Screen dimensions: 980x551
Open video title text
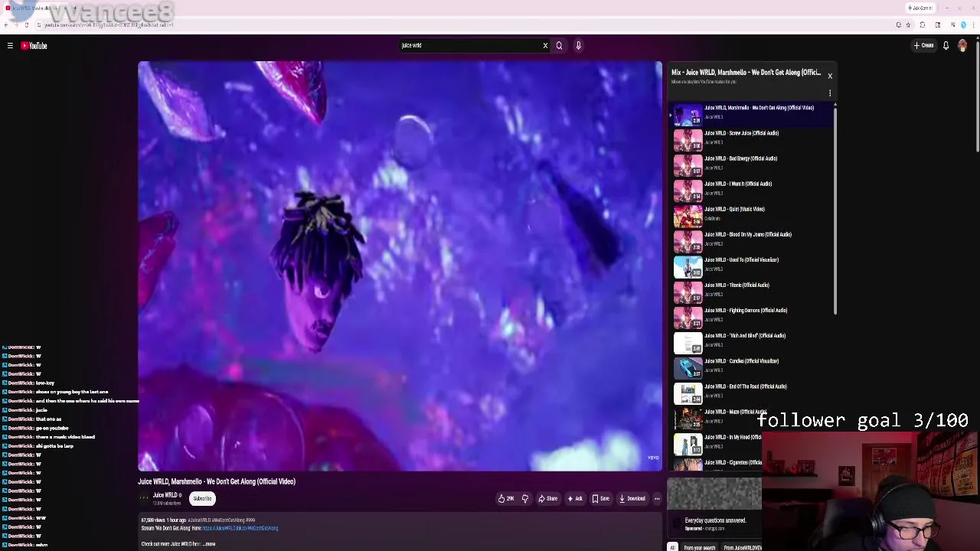pos(217,481)
